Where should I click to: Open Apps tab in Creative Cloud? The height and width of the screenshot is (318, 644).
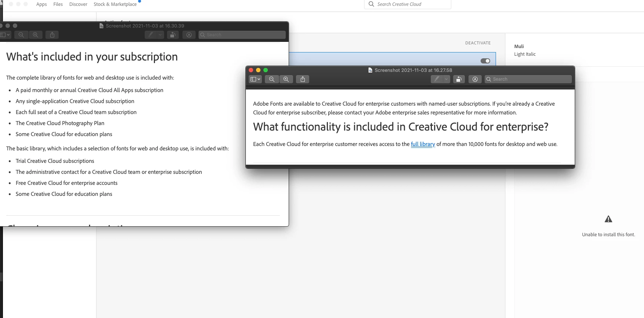(x=41, y=4)
